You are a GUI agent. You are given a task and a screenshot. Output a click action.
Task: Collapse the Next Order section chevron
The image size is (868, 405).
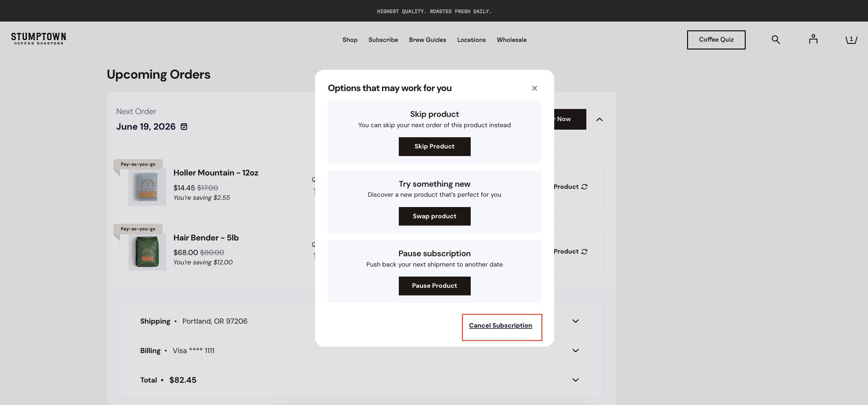(599, 120)
